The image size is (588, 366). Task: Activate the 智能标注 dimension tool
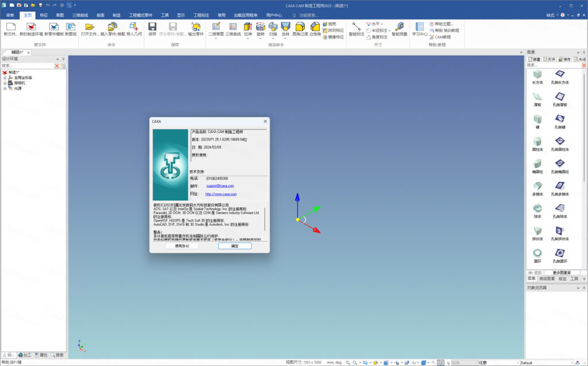356,27
